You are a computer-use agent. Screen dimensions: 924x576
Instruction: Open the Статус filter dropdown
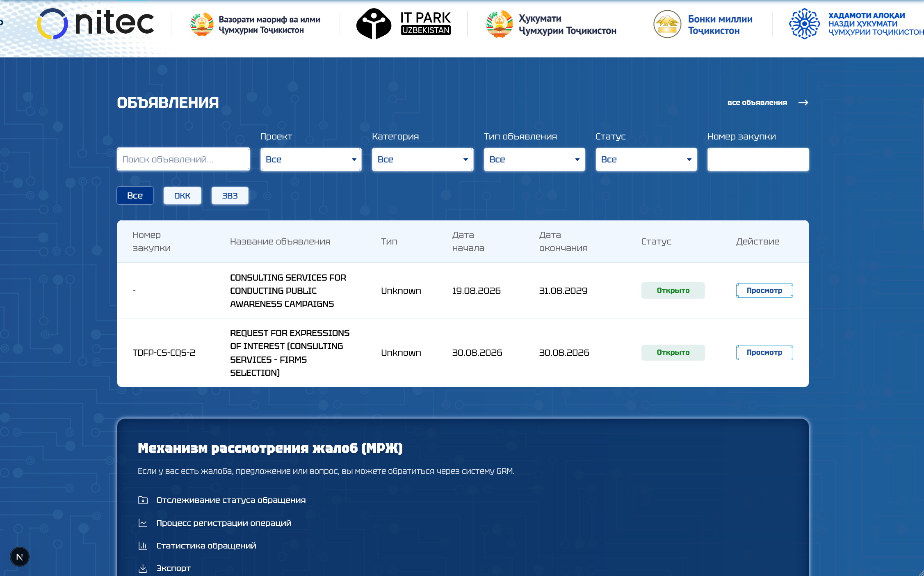(646, 160)
